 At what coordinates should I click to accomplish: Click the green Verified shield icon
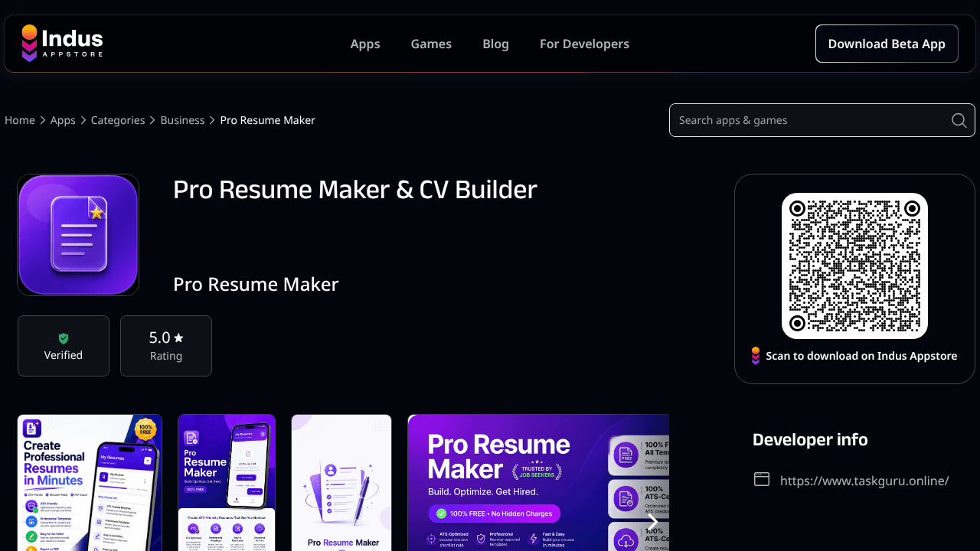point(64,338)
